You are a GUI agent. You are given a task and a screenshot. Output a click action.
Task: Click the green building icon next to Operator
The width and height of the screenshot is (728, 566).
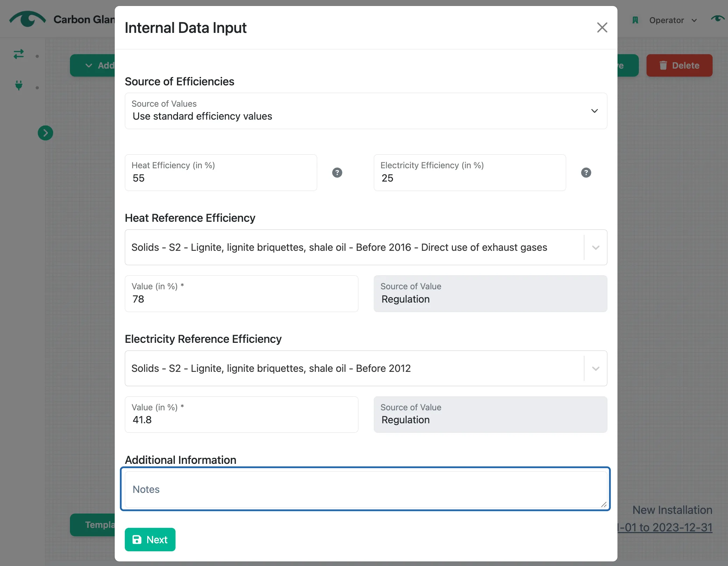pos(635,20)
